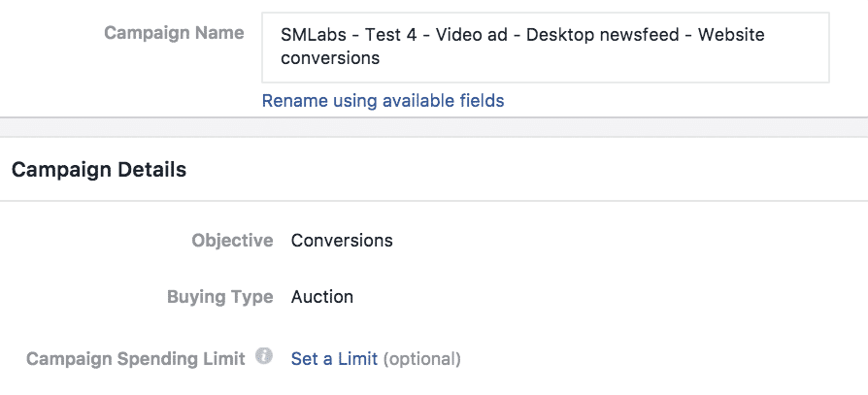This screenshot has height=395, width=868.
Task: Focus the Campaign Name text box
Action: point(546,48)
